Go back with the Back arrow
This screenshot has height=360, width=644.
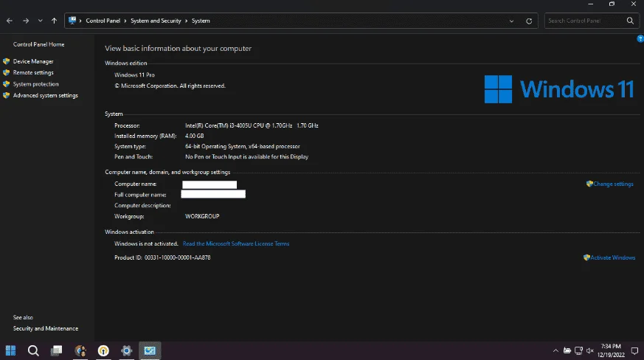(10, 21)
